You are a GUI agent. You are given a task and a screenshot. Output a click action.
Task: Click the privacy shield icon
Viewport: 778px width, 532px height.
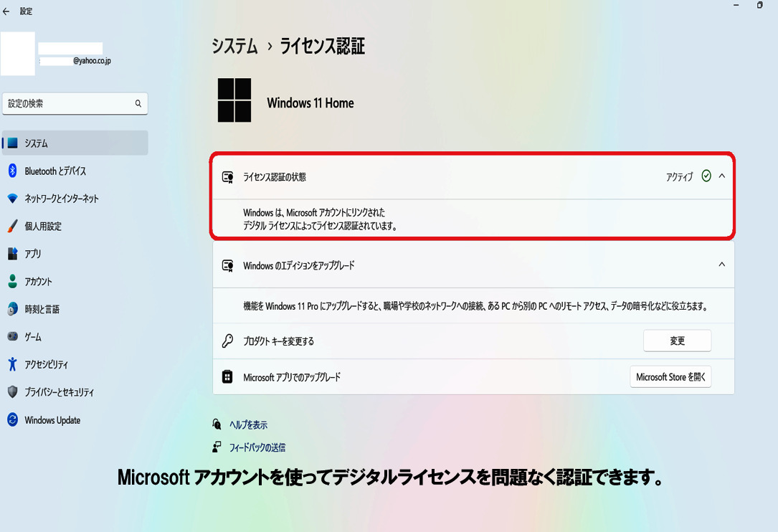tap(13, 392)
